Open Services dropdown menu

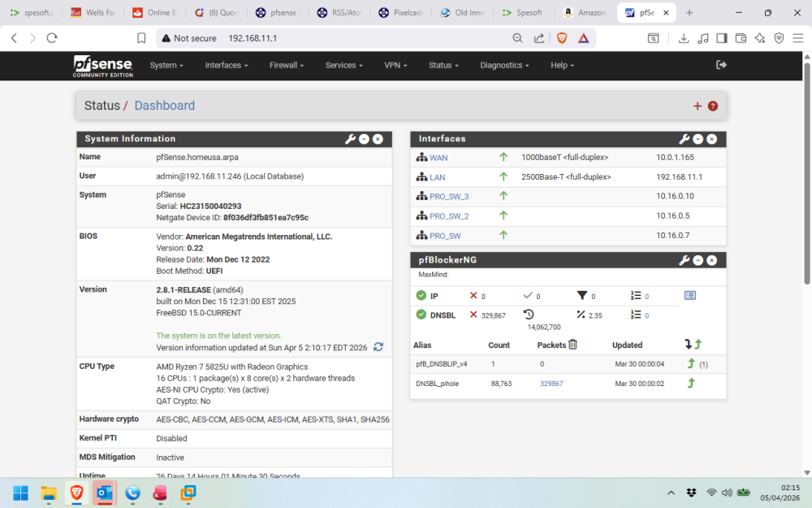(343, 65)
